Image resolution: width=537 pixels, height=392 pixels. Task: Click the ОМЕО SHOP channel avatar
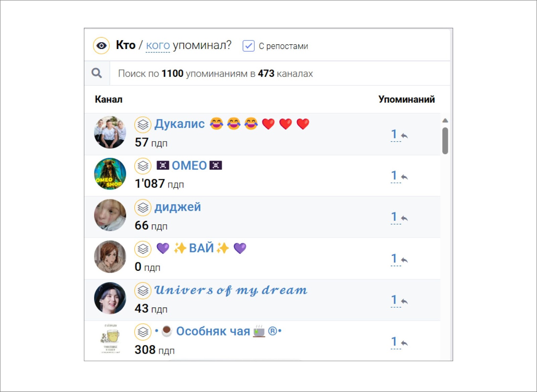[110, 174]
